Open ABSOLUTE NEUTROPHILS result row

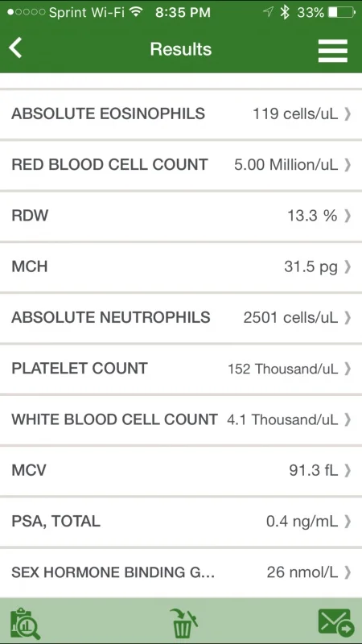click(x=181, y=317)
